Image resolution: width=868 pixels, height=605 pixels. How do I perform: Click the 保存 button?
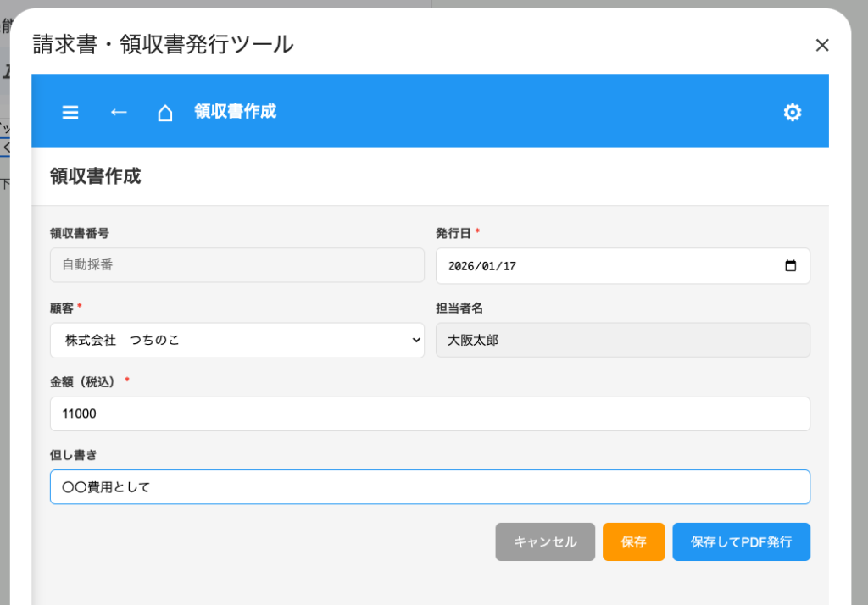633,542
